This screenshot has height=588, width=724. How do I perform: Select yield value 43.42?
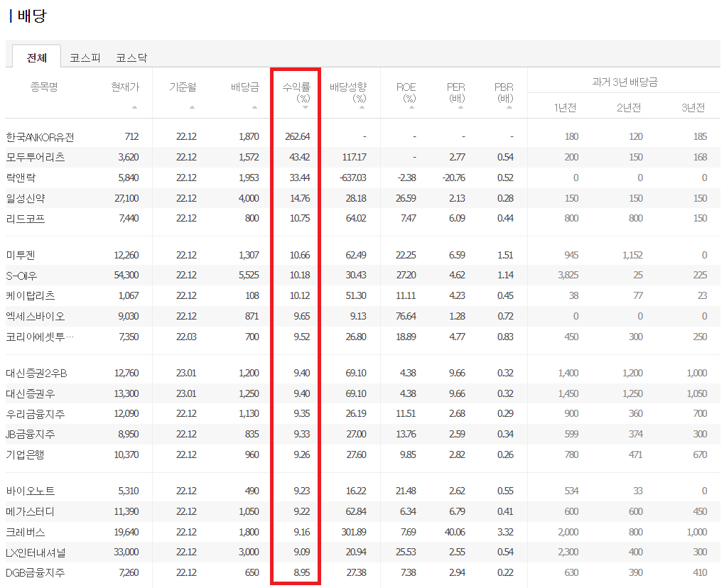point(300,157)
